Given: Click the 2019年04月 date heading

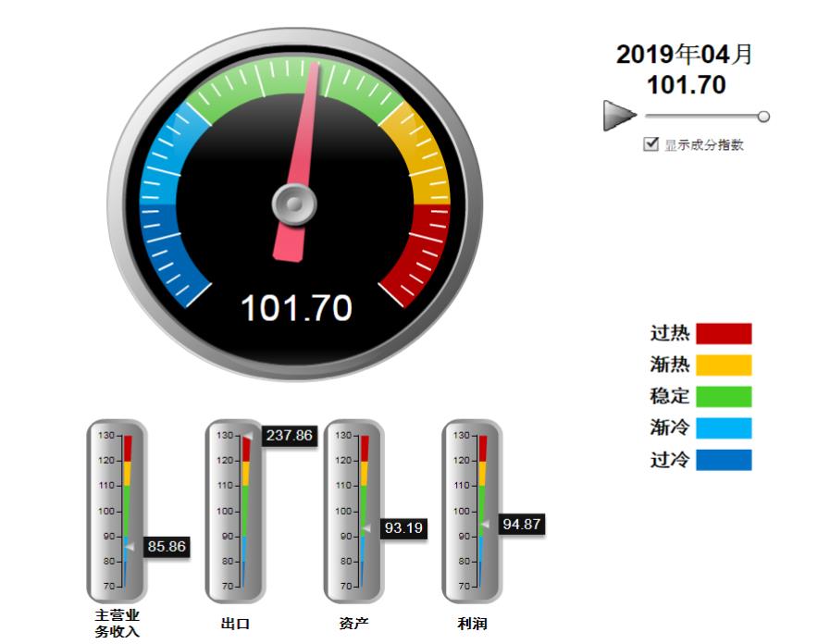Looking at the screenshot, I should tap(685, 55).
